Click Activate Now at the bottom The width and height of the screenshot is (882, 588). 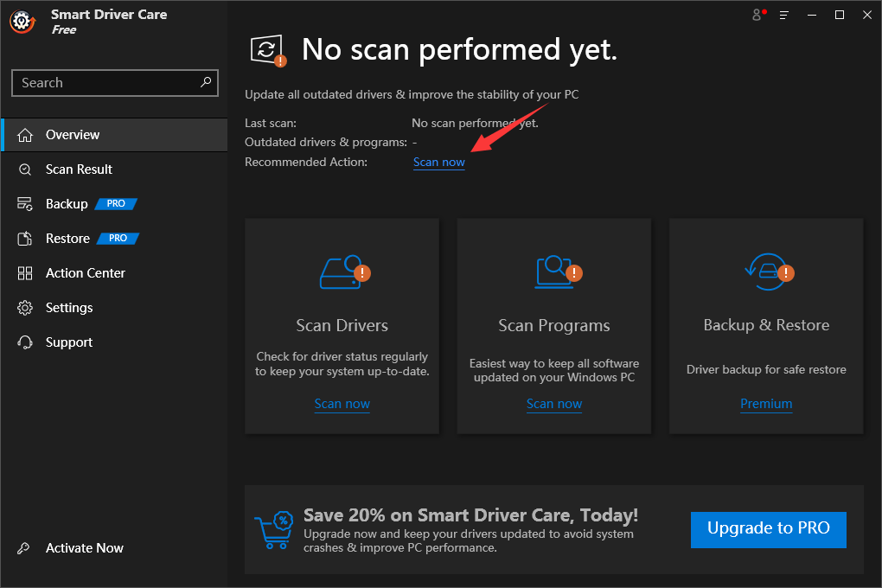pyautogui.click(x=84, y=547)
